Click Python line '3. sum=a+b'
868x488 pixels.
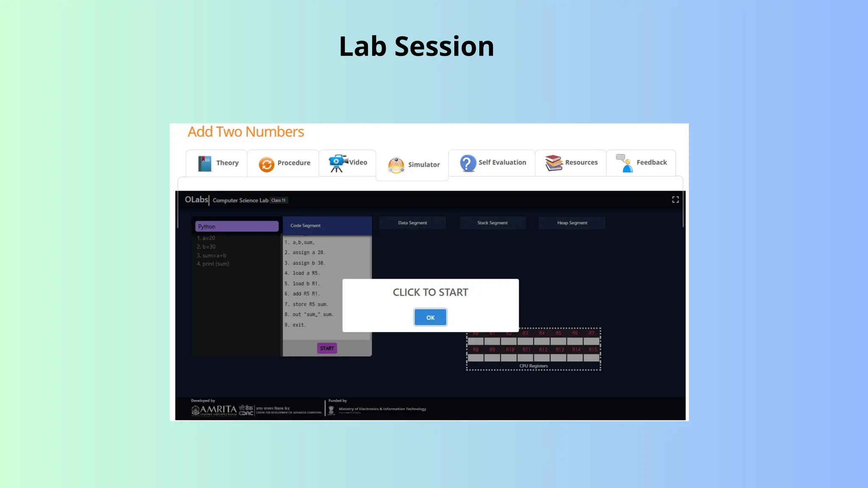coord(211,255)
